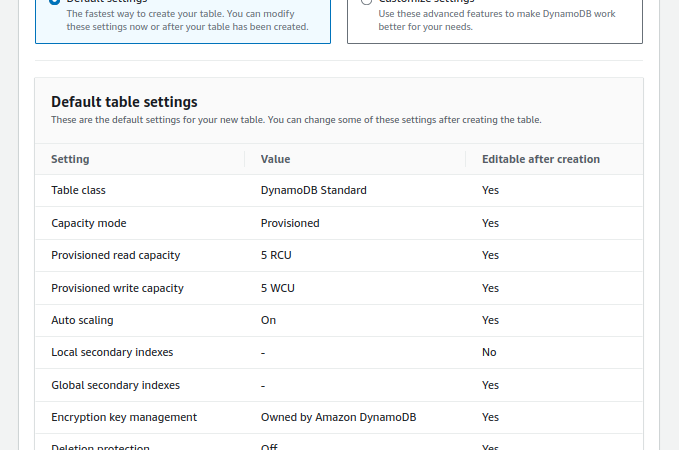The width and height of the screenshot is (679, 450).
Task: Select the Default settings radio button
Action: pos(55,1)
